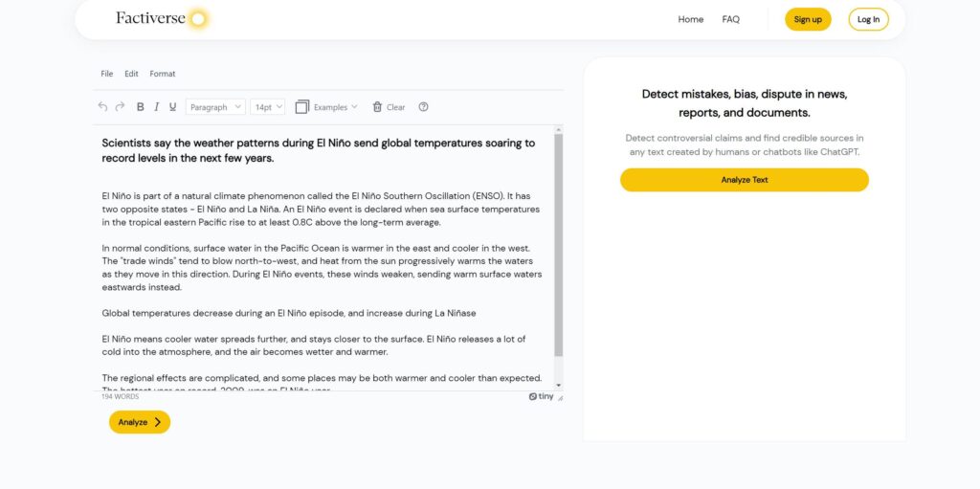Open the Format menu
This screenshot has height=489, width=980.
coord(163,74)
